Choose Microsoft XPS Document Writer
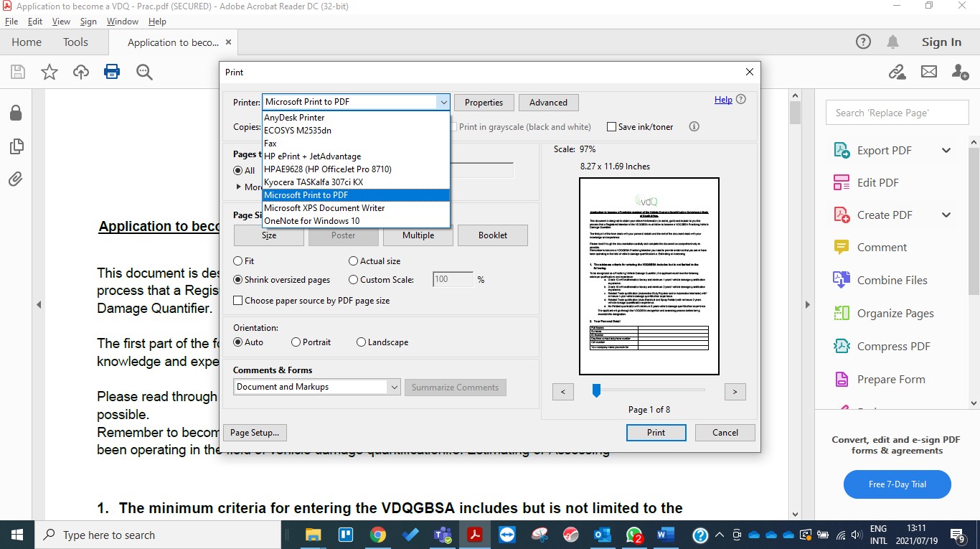This screenshot has height=549, width=980. coord(356,208)
